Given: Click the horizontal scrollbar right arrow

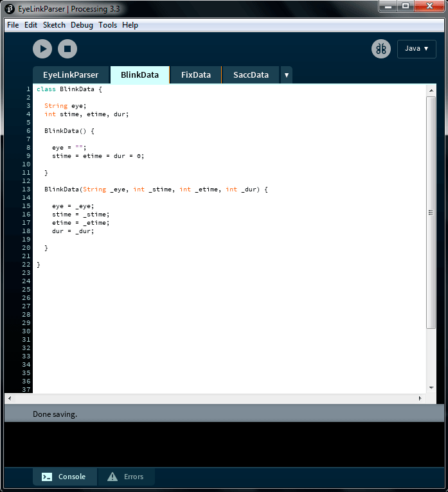Looking at the screenshot, I should click(420, 398).
